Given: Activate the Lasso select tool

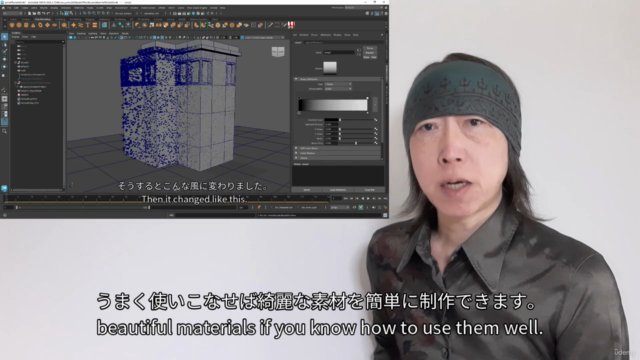Looking at the screenshot, I should 4,45.
